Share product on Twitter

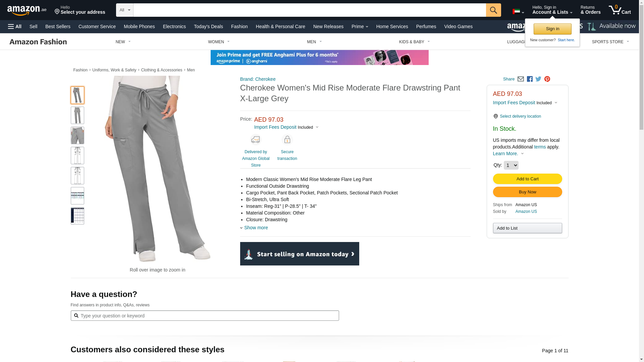pos(538,79)
